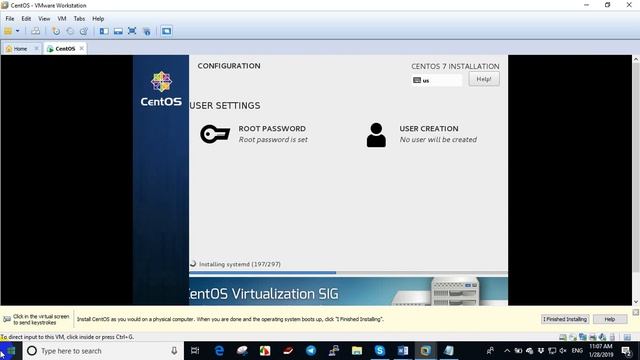Screen dimensions: 640x360
Task: Open the File menu
Action: (x=10, y=19)
